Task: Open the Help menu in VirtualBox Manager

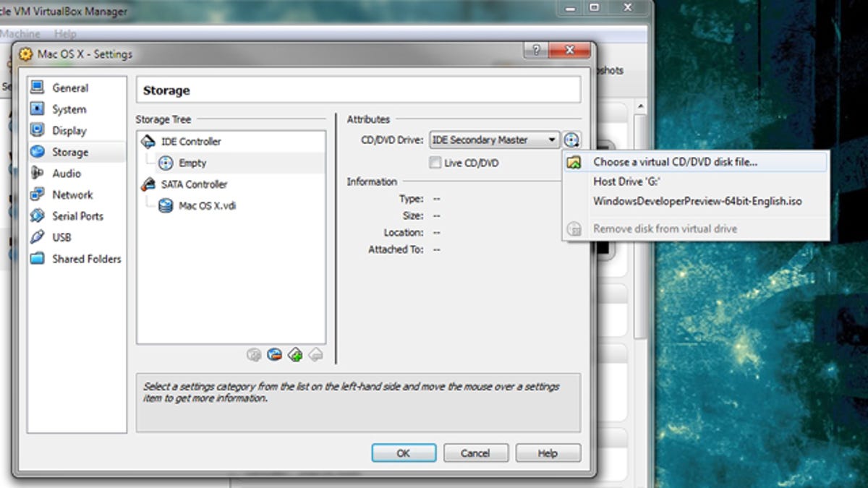Action: (65, 34)
